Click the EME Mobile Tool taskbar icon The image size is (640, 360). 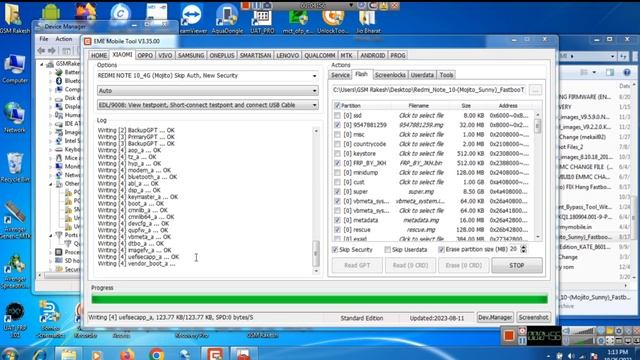tap(215, 354)
